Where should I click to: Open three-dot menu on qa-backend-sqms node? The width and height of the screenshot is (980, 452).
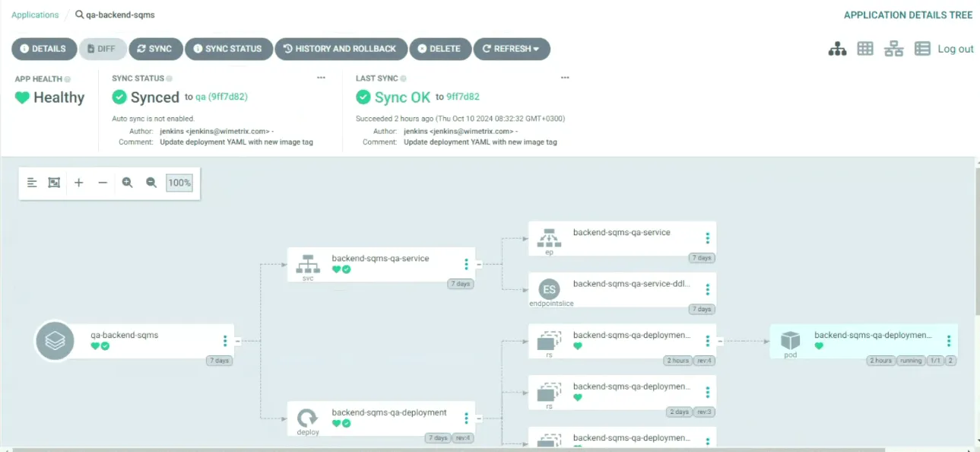coord(225,341)
